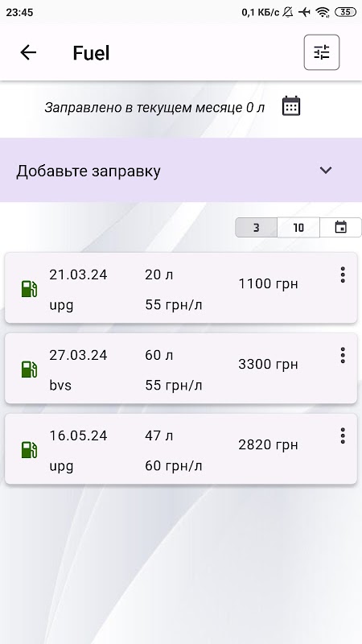The image size is (362, 644).
Task: Expand the Добавьте заправку panel
Action: pos(181,170)
